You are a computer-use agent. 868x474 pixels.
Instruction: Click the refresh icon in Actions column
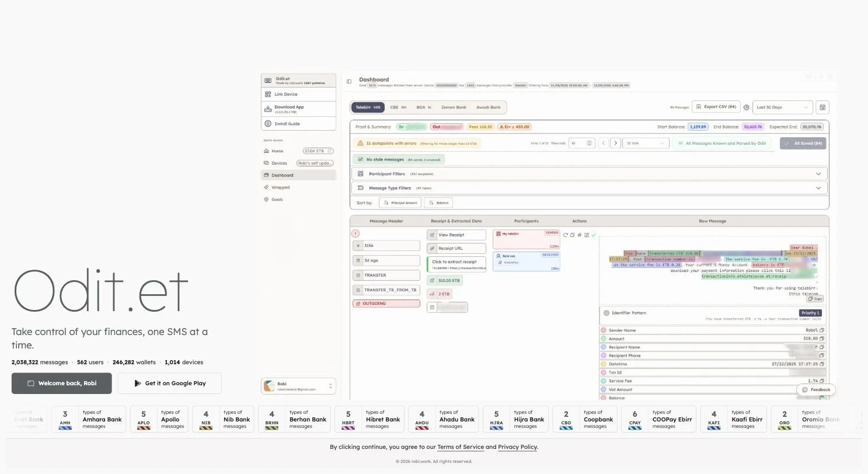point(565,235)
